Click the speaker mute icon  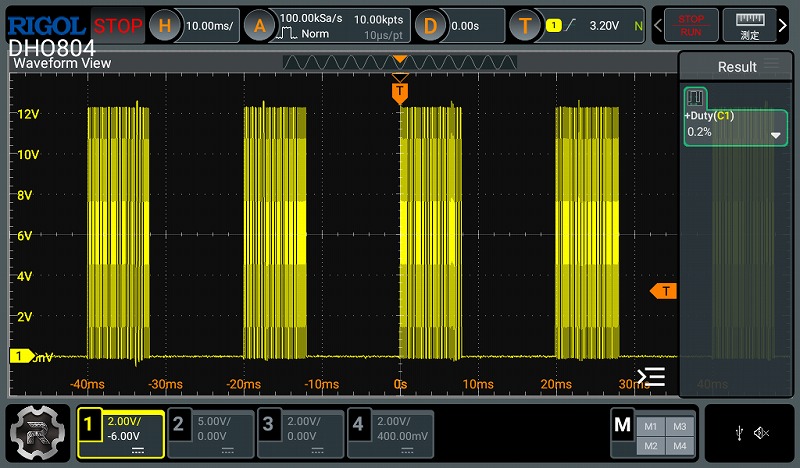click(761, 433)
